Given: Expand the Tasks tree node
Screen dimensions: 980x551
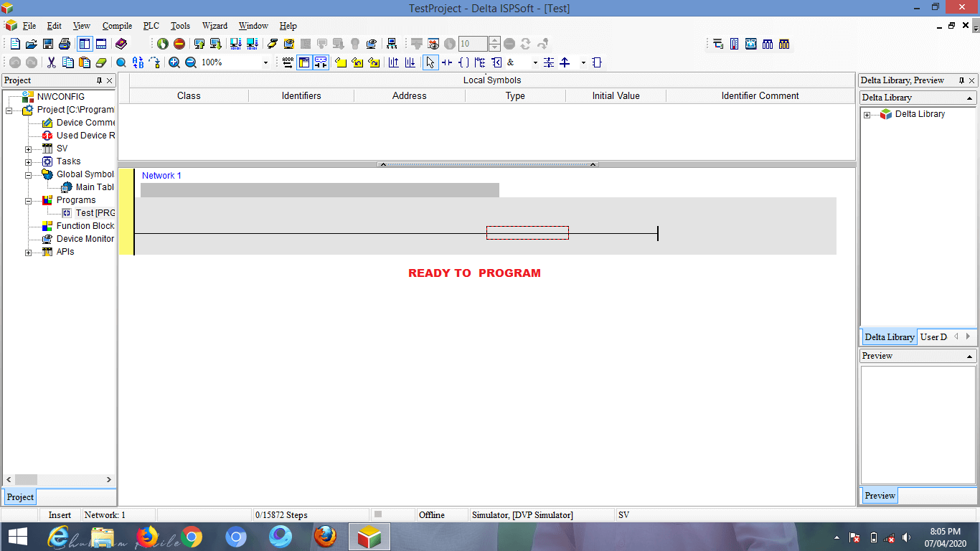Looking at the screenshot, I should point(29,162).
